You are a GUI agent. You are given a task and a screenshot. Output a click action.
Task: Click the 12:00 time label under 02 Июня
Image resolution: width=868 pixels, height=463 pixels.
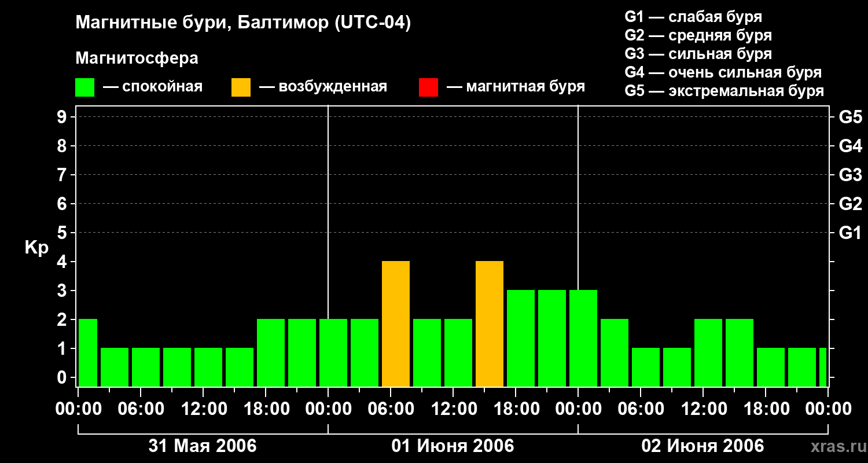(x=703, y=409)
